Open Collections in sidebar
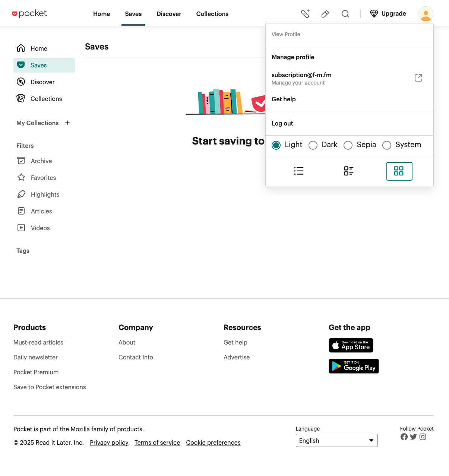The image size is (449, 476). pos(44,99)
